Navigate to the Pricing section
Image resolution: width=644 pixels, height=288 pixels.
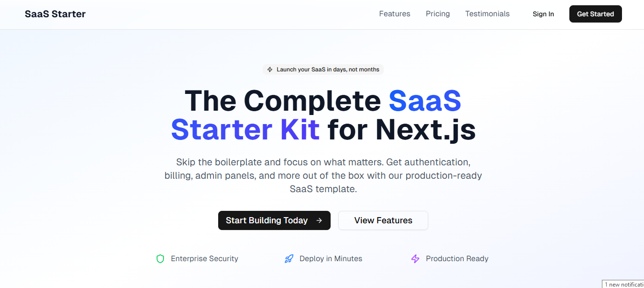pyautogui.click(x=437, y=14)
